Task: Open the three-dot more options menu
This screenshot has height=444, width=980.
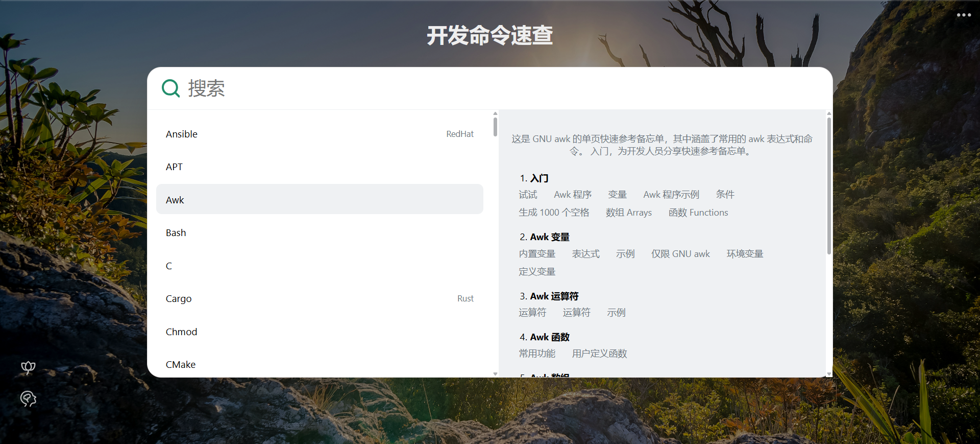Action: pos(964,15)
